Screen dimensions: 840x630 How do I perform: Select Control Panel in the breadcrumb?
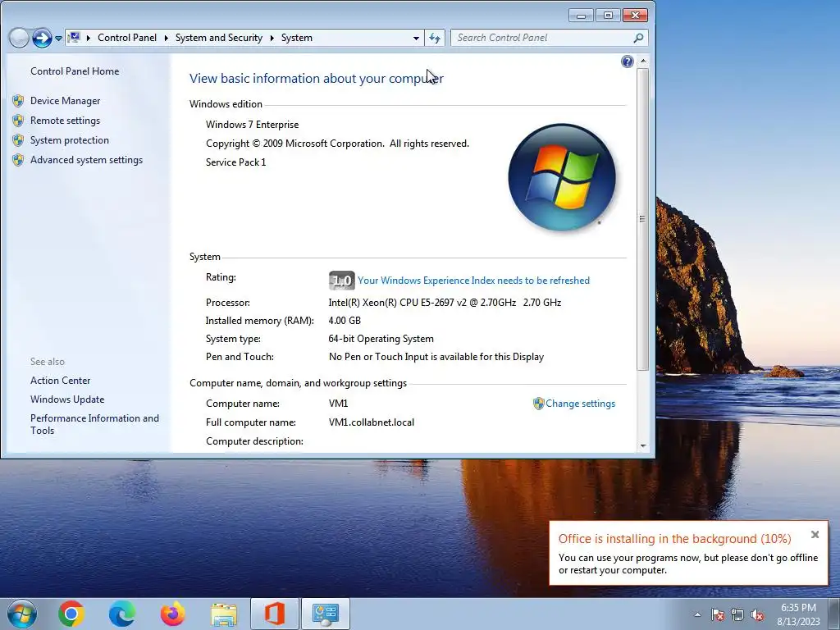click(x=127, y=38)
